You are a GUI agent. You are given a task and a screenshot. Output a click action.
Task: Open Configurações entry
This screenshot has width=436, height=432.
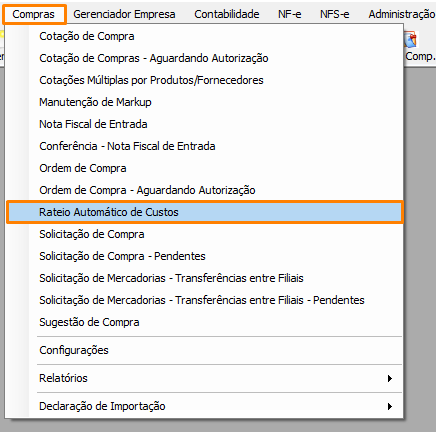pos(205,350)
